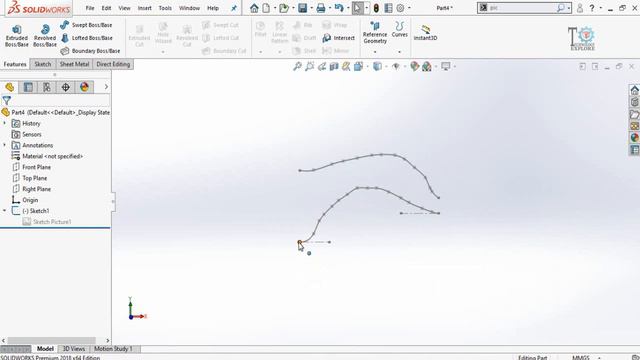Screen dimensions: 640x360
Task: Open File Properties icon
Action: coord(388,8)
